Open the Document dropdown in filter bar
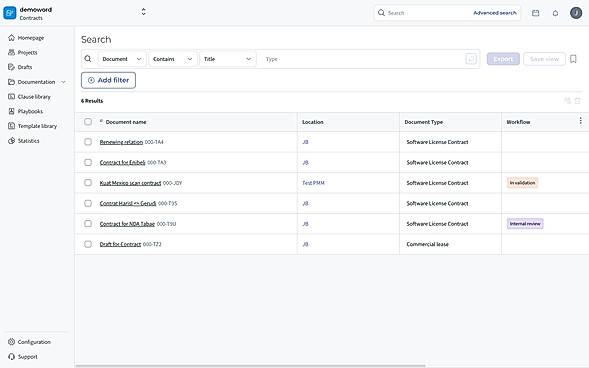Screen dimensions: 589x368 click(122, 59)
